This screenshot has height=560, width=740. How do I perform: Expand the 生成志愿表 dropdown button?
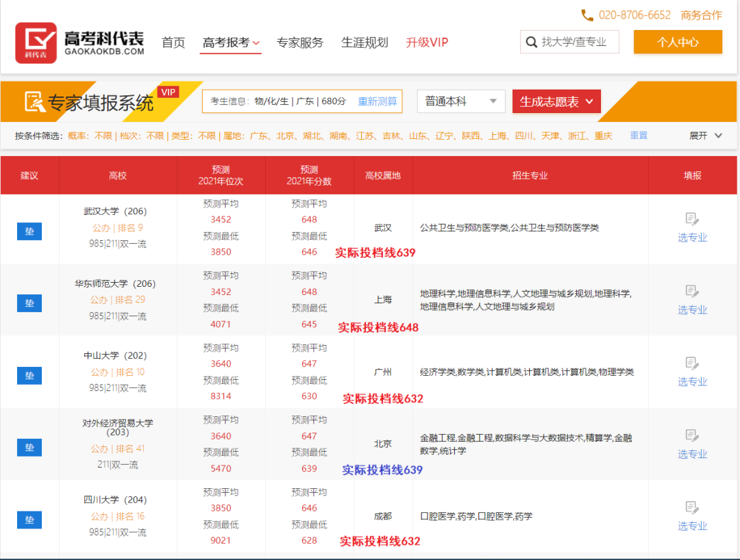[556, 101]
